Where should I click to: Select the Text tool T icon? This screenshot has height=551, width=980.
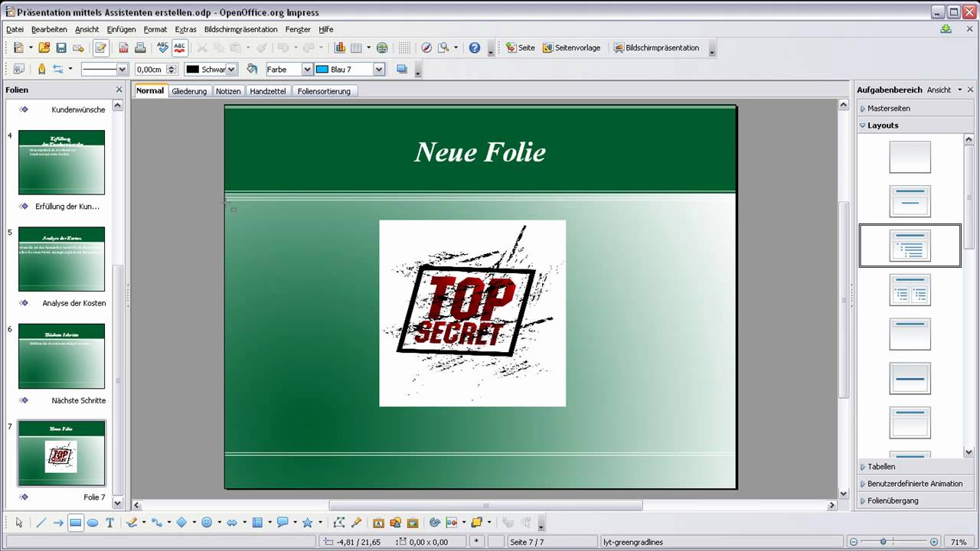click(109, 523)
